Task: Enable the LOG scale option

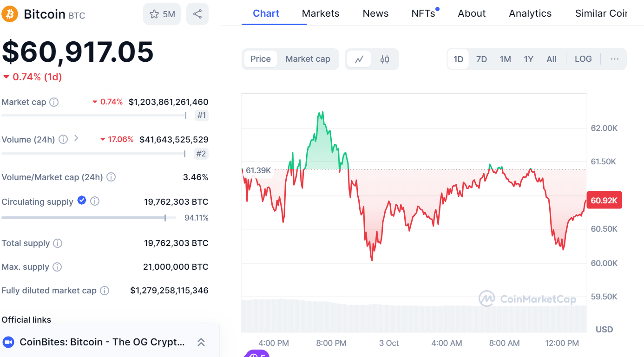Action: pyautogui.click(x=583, y=59)
